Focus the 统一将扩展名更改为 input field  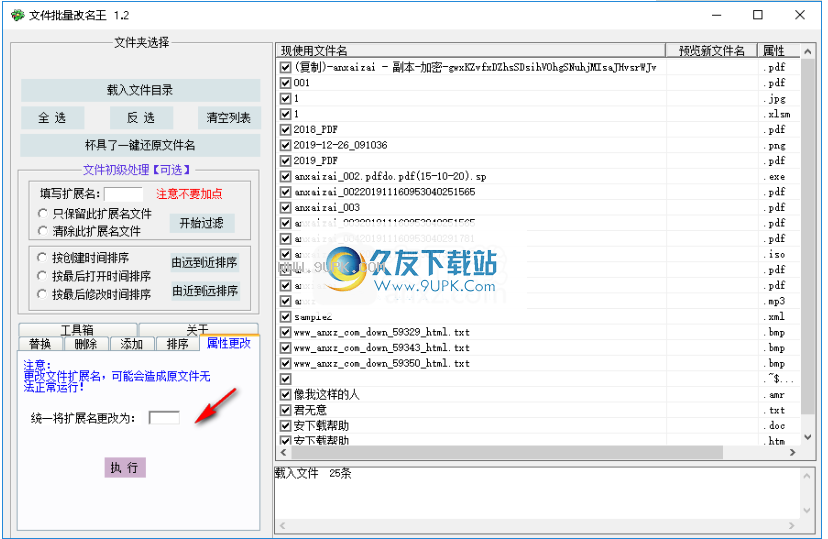[x=164, y=418]
